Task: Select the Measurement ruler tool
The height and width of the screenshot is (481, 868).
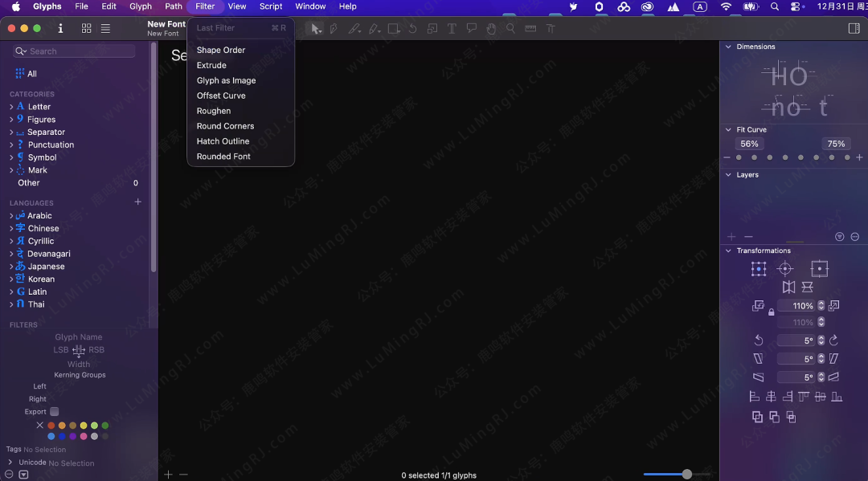Action: click(530, 29)
